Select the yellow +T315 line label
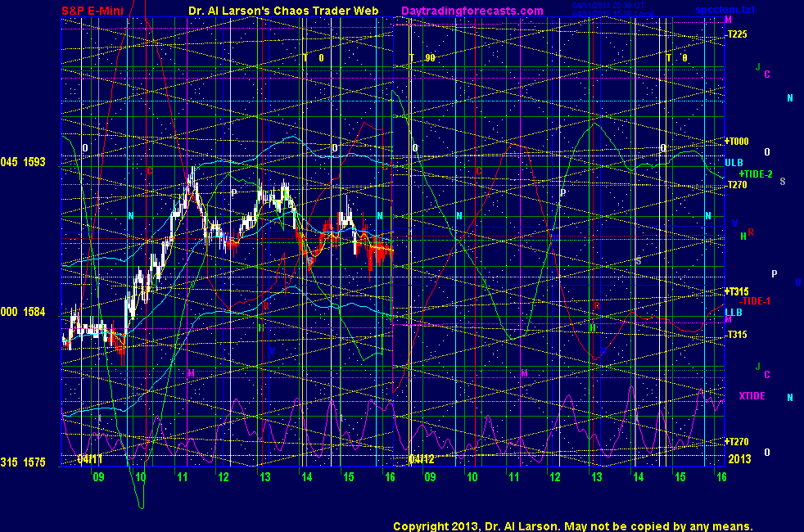Image resolution: width=804 pixels, height=532 pixels. (736, 291)
